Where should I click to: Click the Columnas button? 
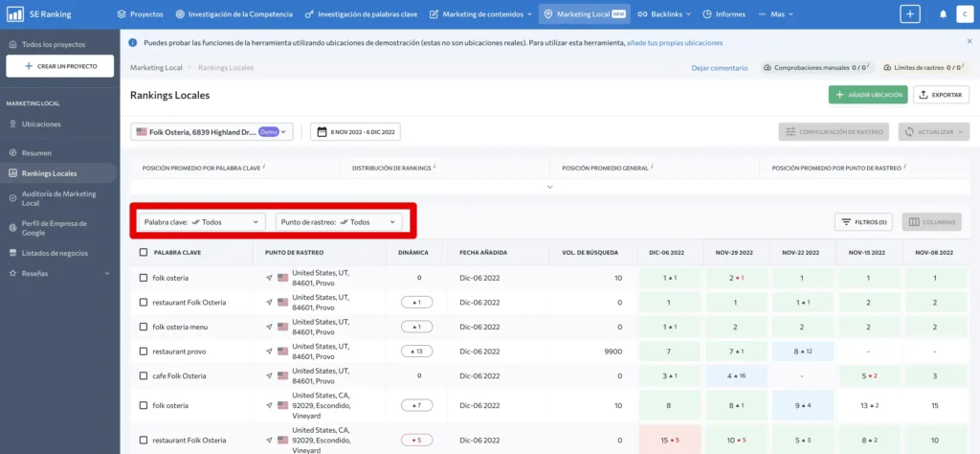932,222
